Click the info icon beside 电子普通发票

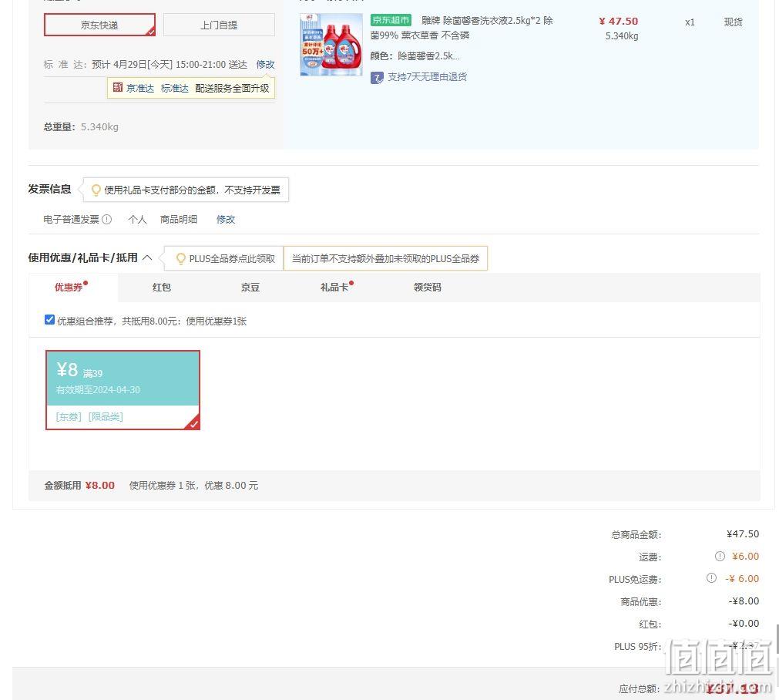tap(107, 219)
